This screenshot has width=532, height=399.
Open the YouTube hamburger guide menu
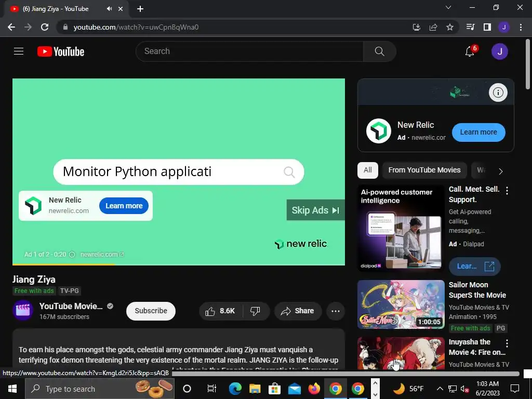click(19, 51)
